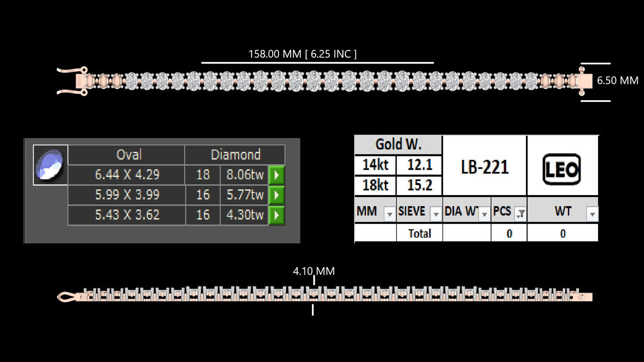Click the LEO logo
This screenshot has height=362, width=644.
pos(562,169)
